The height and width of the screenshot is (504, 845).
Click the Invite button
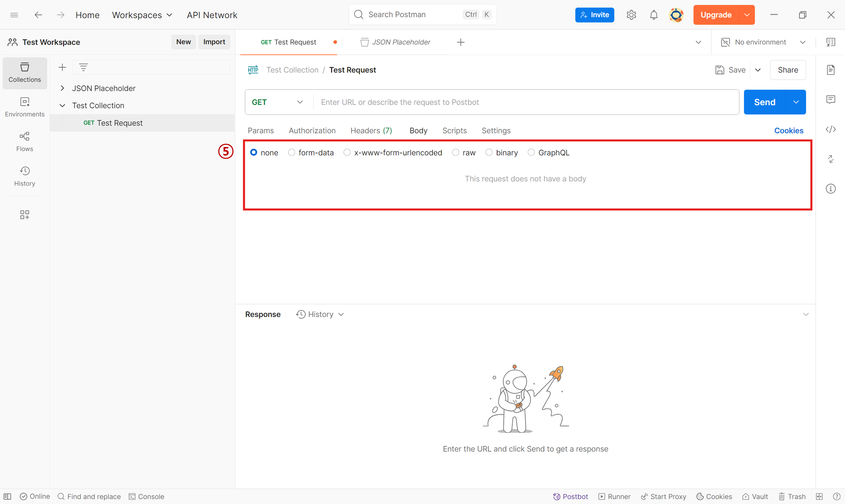coord(595,15)
